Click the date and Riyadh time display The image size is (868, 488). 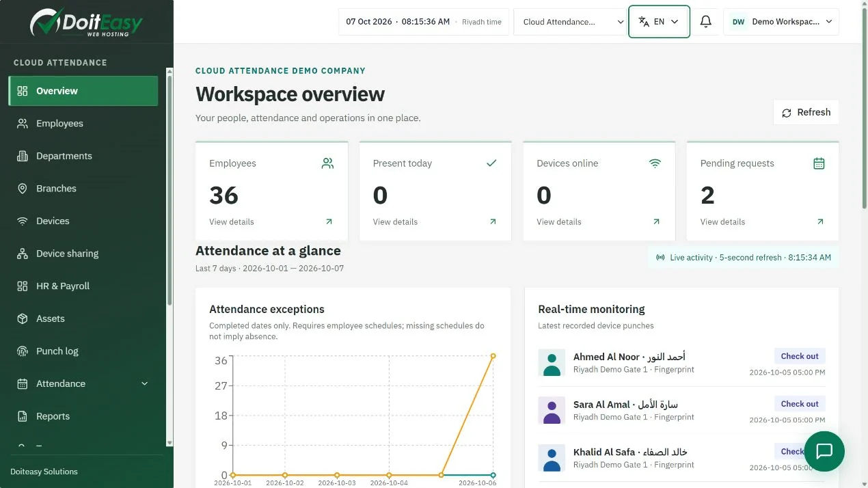point(424,22)
